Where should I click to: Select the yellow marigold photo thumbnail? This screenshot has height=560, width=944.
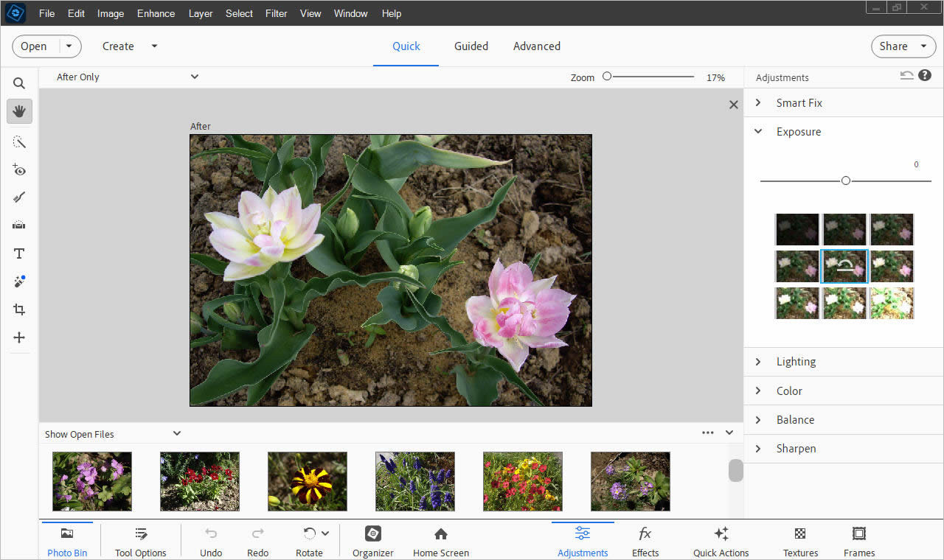pyautogui.click(x=308, y=481)
